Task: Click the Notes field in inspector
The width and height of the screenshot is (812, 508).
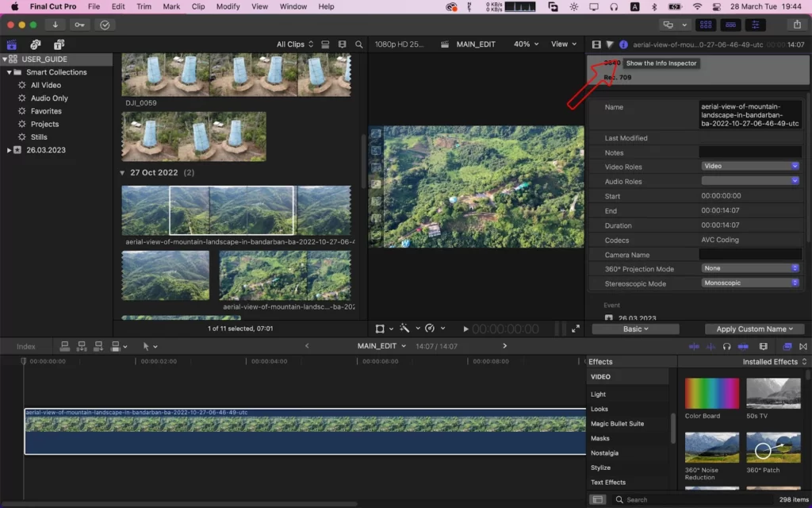Action: [750, 152]
